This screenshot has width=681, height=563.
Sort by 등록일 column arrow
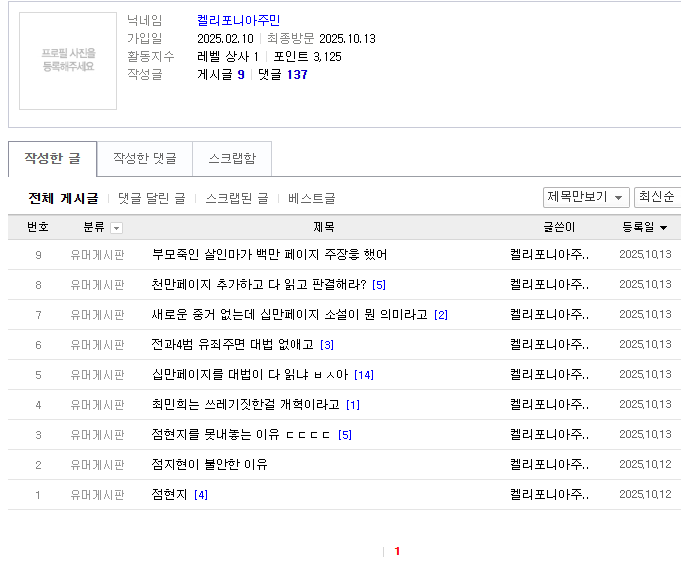(663, 228)
